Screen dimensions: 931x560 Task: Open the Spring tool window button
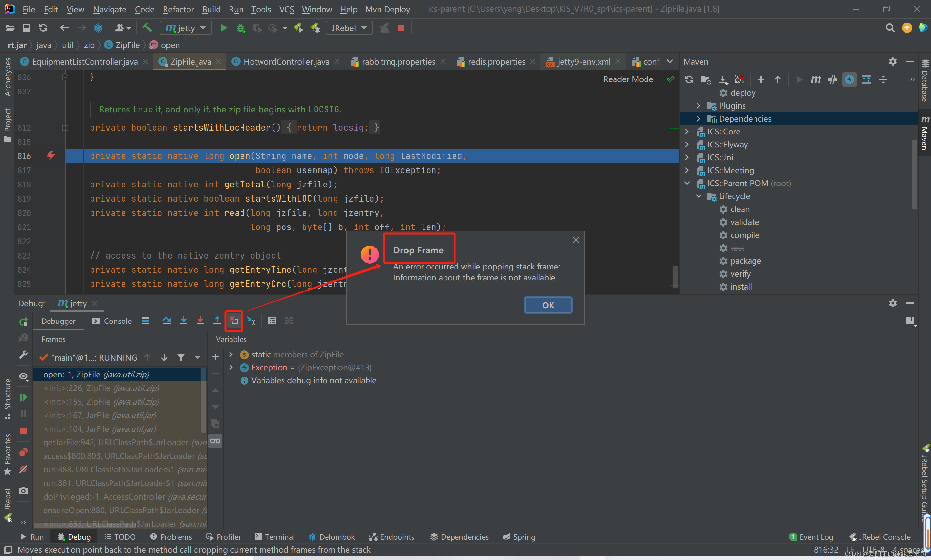(x=519, y=537)
